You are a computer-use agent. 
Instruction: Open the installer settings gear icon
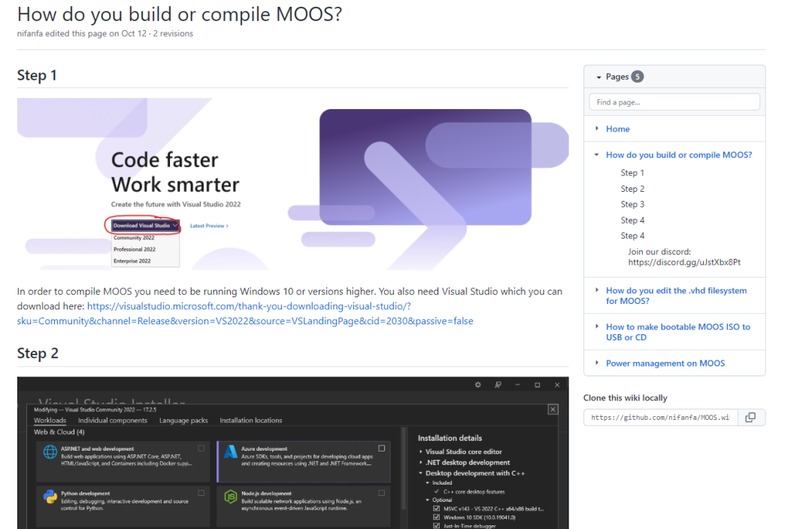coord(478,385)
